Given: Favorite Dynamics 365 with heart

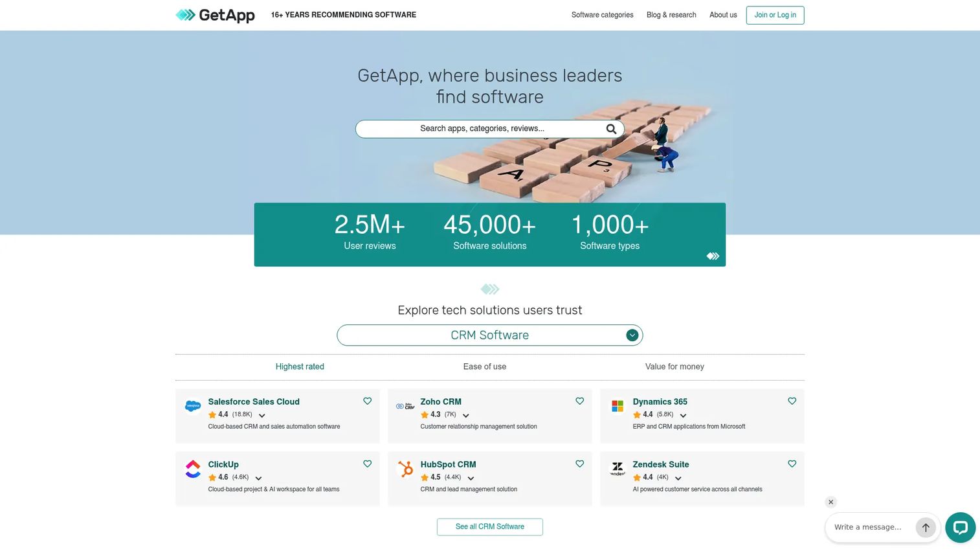Looking at the screenshot, I should (x=792, y=401).
